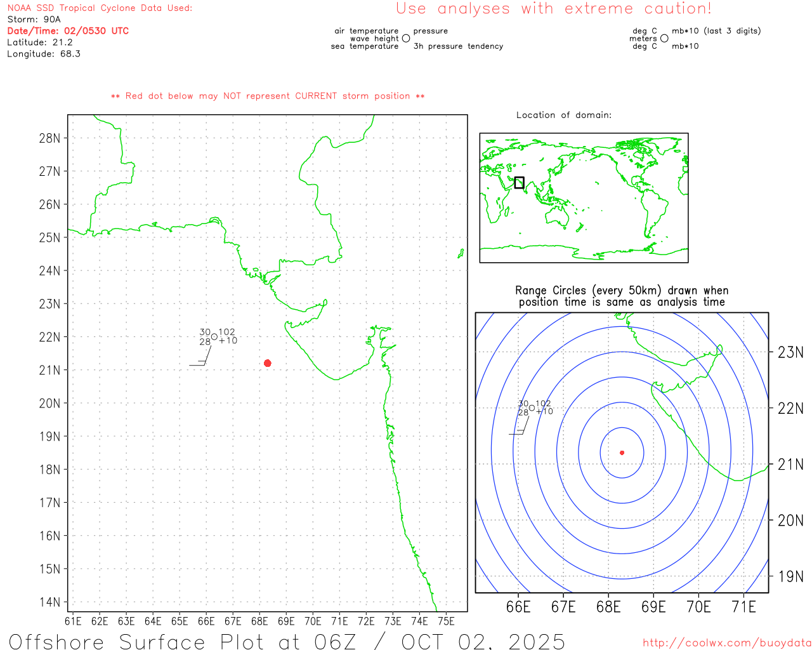This screenshot has width=812, height=650.
Task: Click the '21N' latitude label on main map
Action: pos(50,370)
